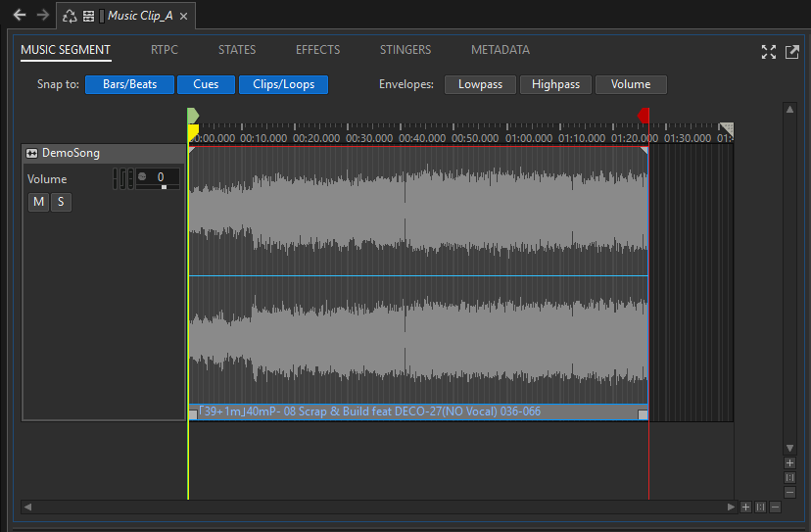The width and height of the screenshot is (811, 532).
Task: Toggle snap to Cues
Action: click(206, 84)
